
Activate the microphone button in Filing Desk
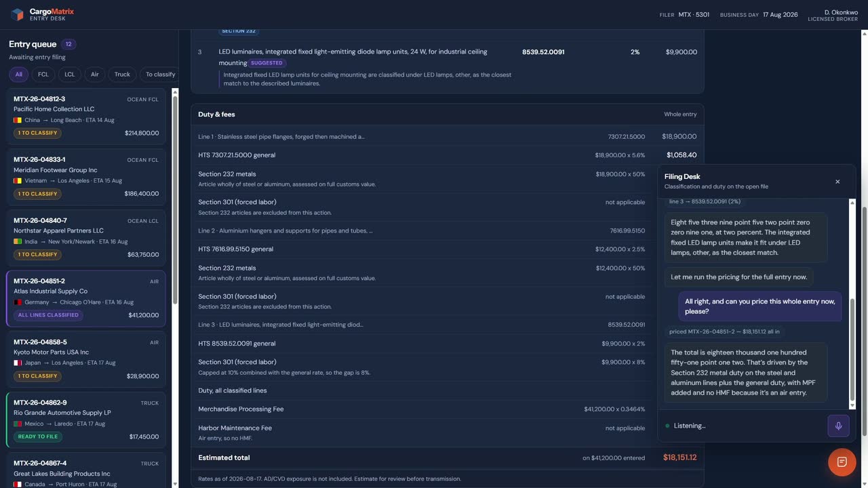pos(838,426)
